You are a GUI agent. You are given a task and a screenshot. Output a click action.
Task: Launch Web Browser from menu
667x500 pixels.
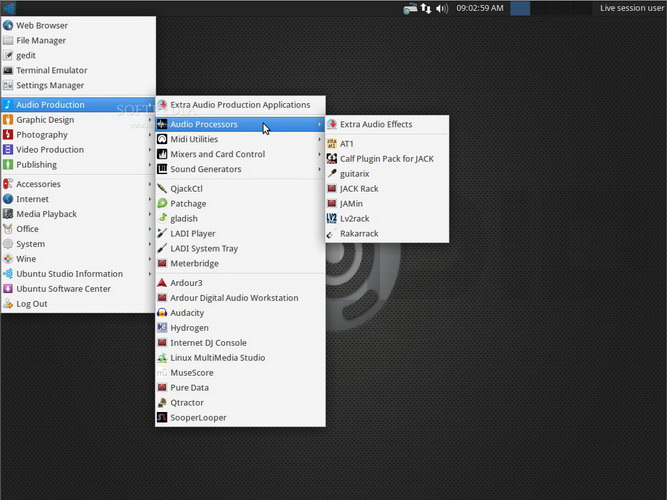(78, 26)
